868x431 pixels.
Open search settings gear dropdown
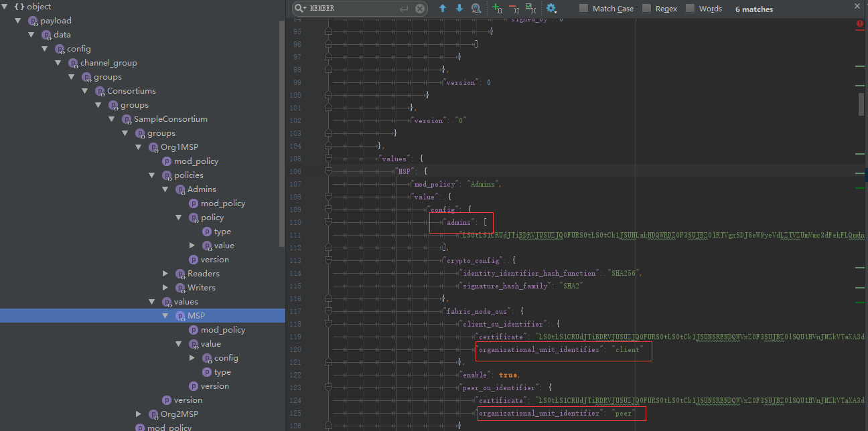tap(551, 8)
